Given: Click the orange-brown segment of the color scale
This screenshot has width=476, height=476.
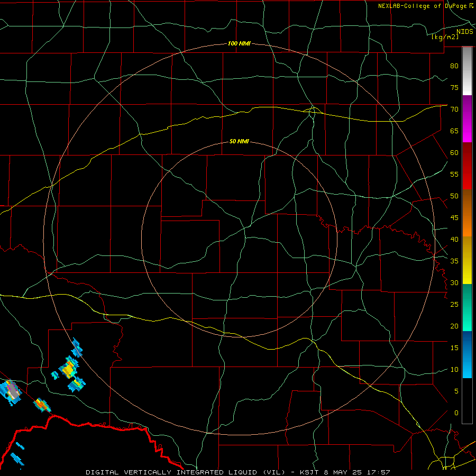Looking at the screenshot, I should (467, 213).
